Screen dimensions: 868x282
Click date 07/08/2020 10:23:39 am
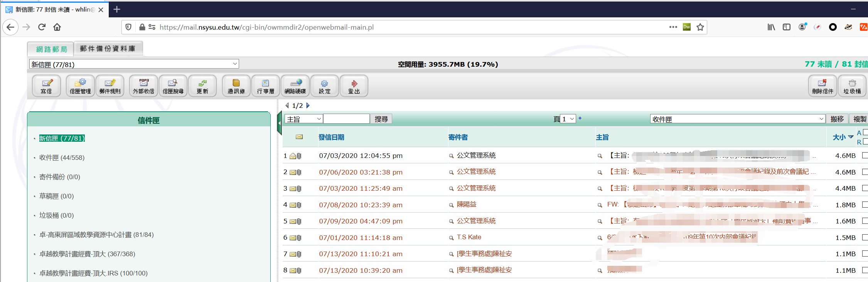361,205
